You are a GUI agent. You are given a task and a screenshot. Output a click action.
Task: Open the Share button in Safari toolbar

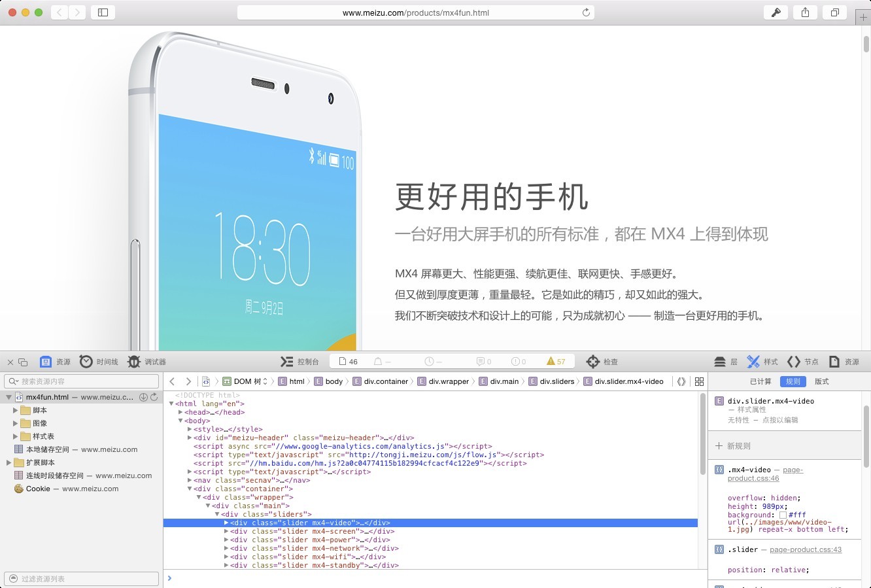pyautogui.click(x=806, y=12)
